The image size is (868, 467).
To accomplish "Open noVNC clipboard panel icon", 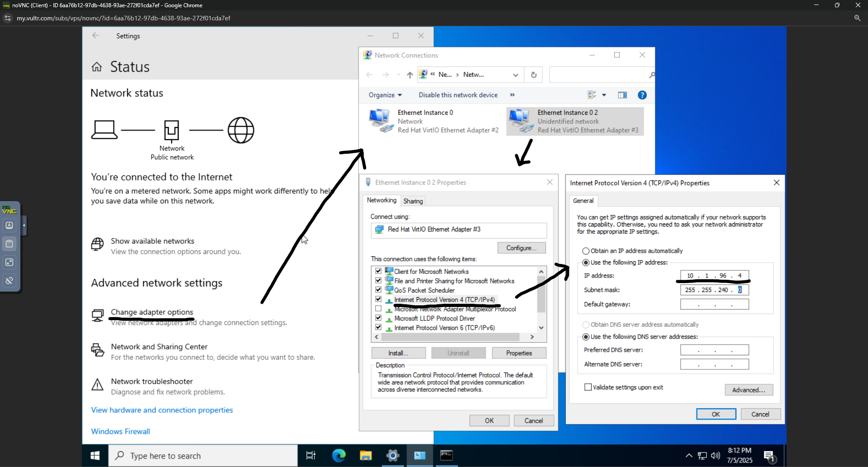I will tap(9, 244).
